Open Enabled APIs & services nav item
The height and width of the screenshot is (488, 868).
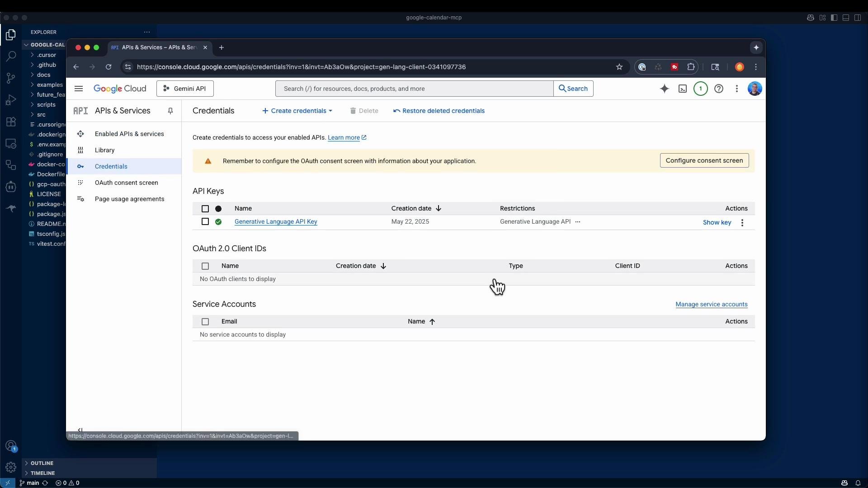point(124,134)
